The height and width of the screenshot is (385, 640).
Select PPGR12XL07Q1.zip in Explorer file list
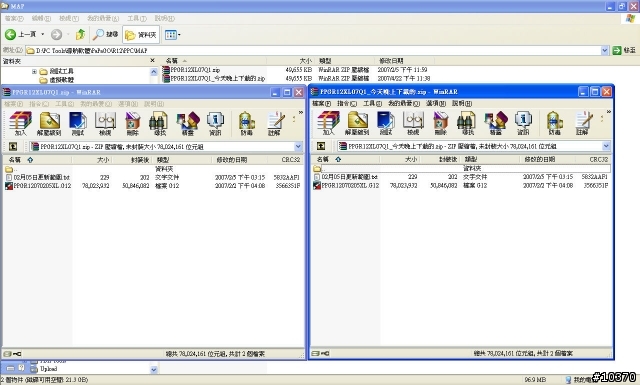[x=191, y=70]
